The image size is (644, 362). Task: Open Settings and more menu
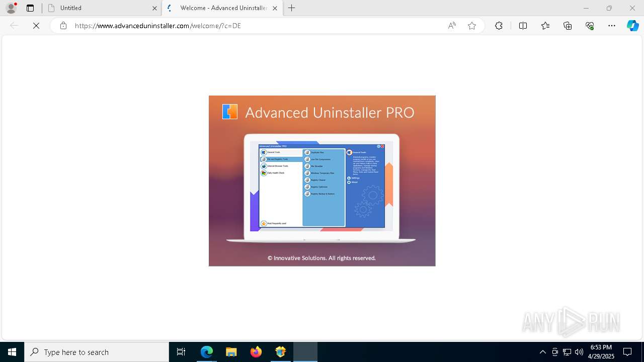[612, 26]
